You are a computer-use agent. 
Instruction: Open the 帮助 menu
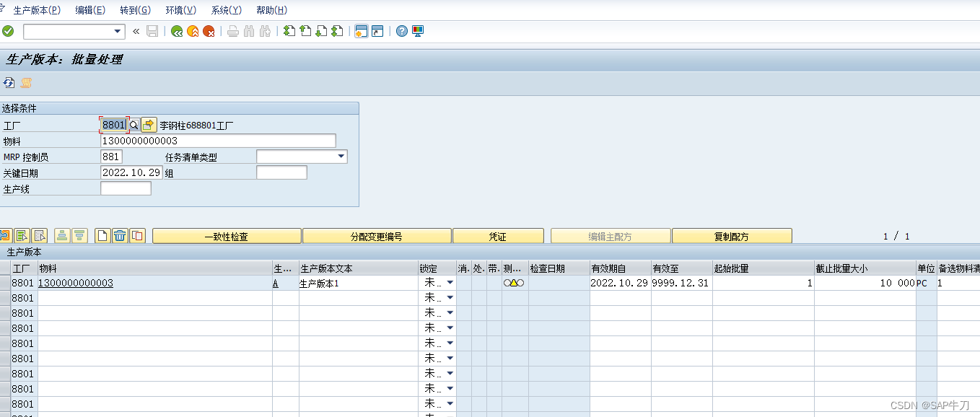[x=271, y=10]
